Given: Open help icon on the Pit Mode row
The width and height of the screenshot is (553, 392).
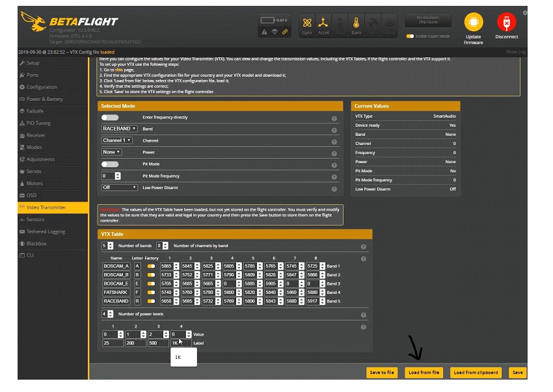Looking at the screenshot, I should click(334, 165).
